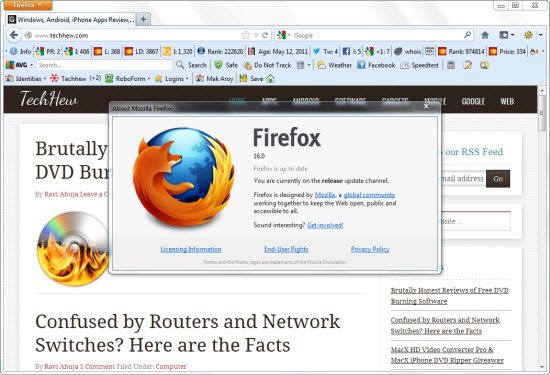This screenshot has height=375, width=550.
Task: Follow the Mozilla link in About dialog
Action: 325,195
